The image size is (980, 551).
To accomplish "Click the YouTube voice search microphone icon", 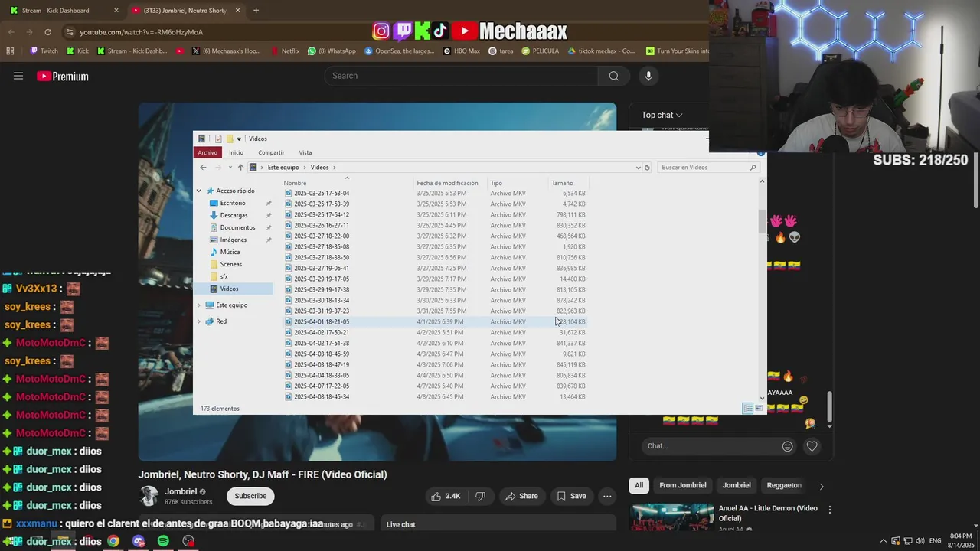I will coord(648,76).
